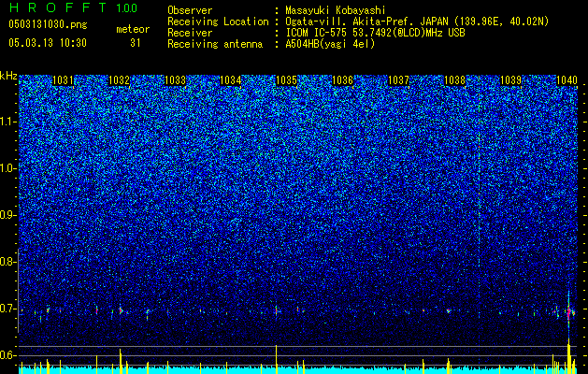Click the 1034 time marker
This screenshot has height=374, width=588.
tap(231, 80)
